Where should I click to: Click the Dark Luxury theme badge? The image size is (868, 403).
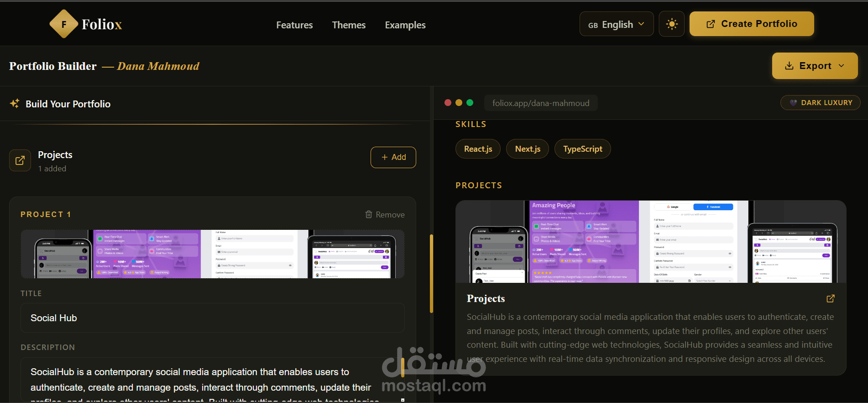click(821, 103)
